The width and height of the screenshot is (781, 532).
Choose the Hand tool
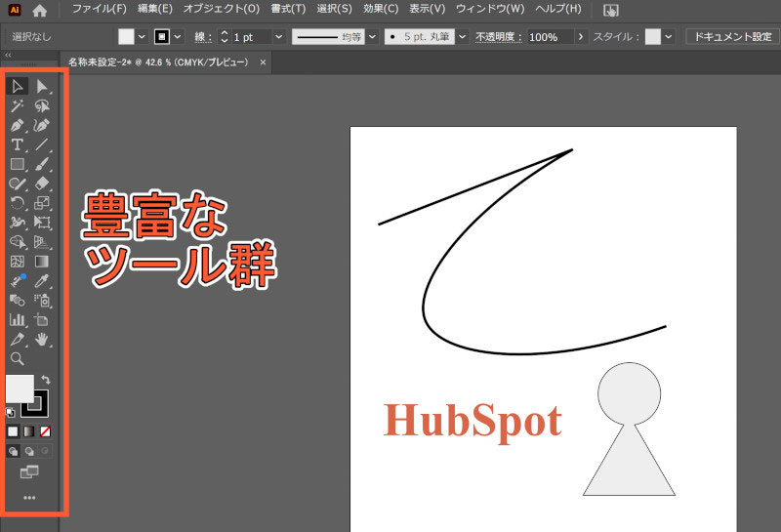[42, 339]
